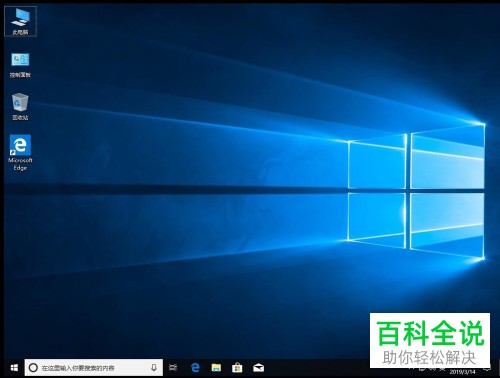Open Task View from the taskbar
The height and width of the screenshot is (378, 500).
(173, 368)
